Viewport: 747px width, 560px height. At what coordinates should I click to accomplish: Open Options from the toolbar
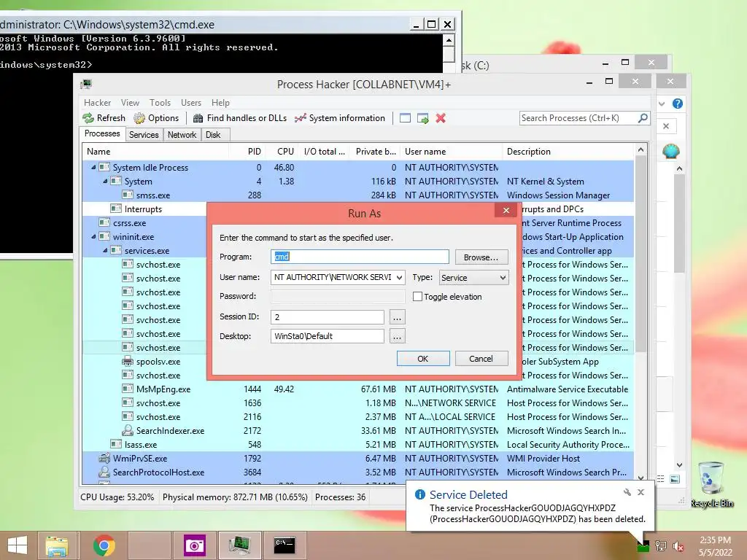click(156, 118)
